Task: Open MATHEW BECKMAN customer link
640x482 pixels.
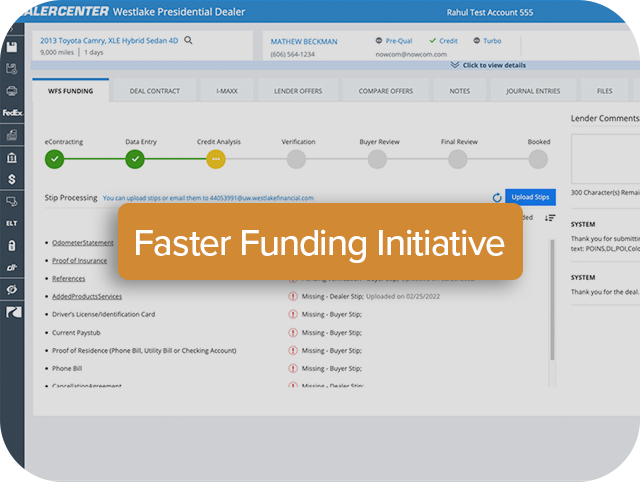Action: (304, 41)
